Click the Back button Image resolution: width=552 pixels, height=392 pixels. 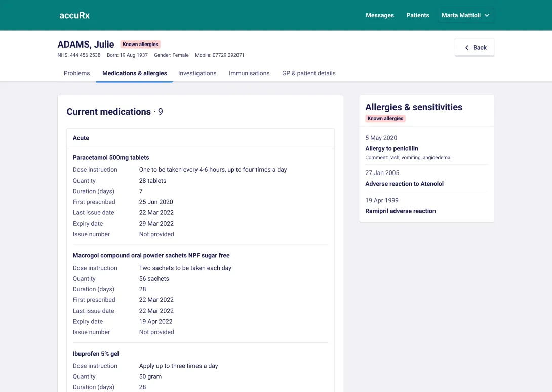point(474,48)
